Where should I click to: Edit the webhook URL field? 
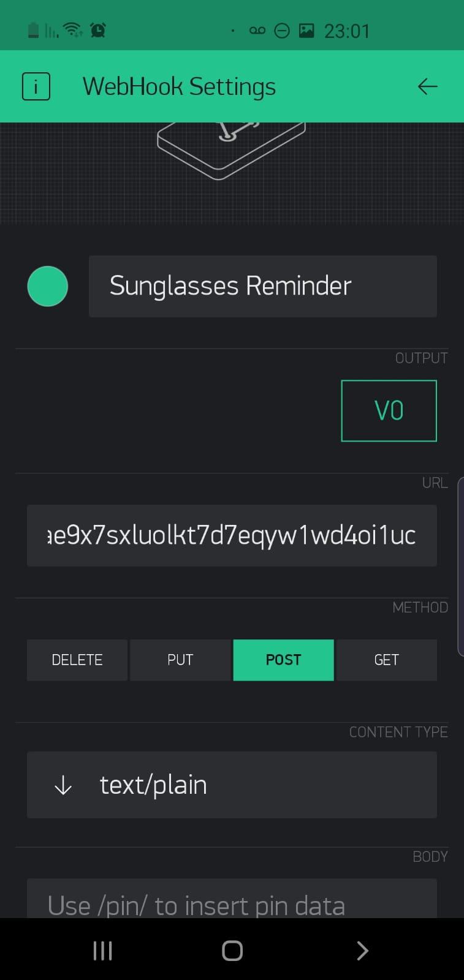(232, 535)
